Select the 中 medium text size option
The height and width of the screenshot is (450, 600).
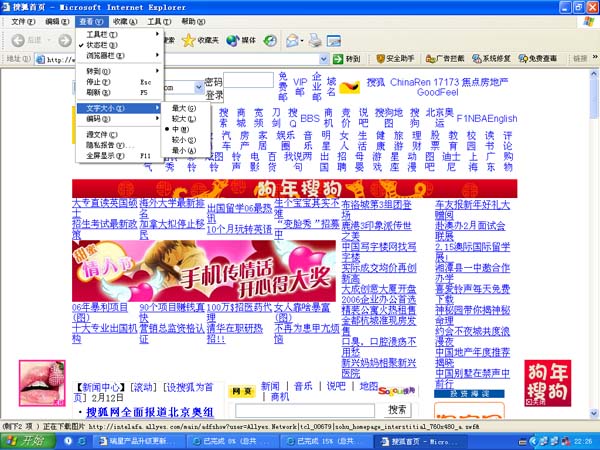pyautogui.click(x=186, y=129)
